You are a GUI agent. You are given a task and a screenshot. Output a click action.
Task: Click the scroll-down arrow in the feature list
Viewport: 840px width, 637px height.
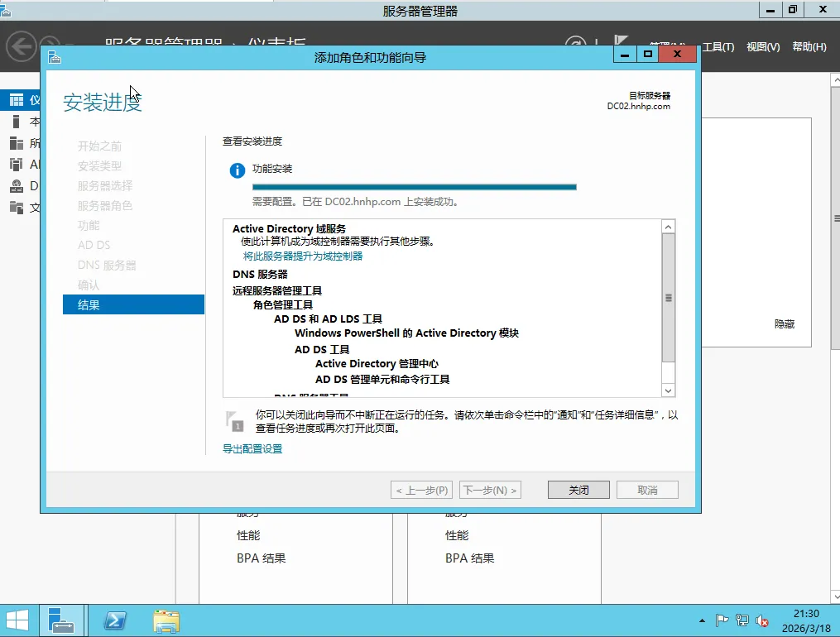(x=667, y=390)
